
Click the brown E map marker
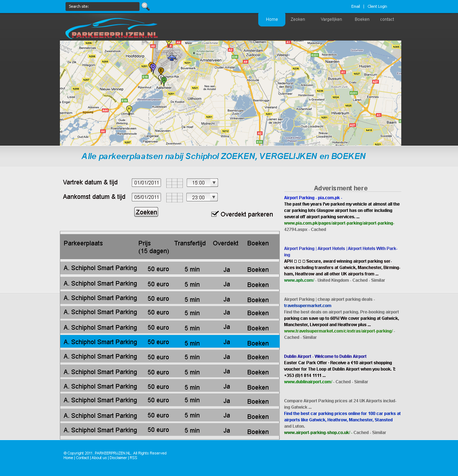pyautogui.click(x=161, y=71)
